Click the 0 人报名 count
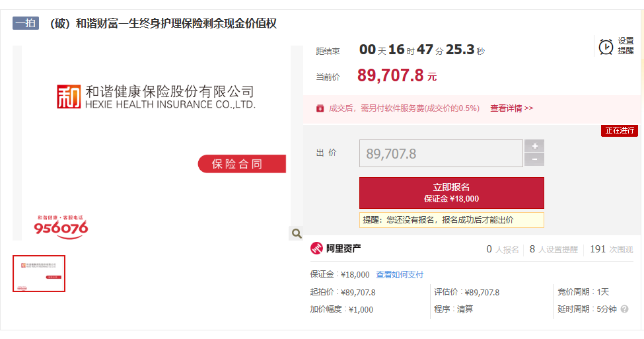The image size is (644, 339). pos(502,249)
